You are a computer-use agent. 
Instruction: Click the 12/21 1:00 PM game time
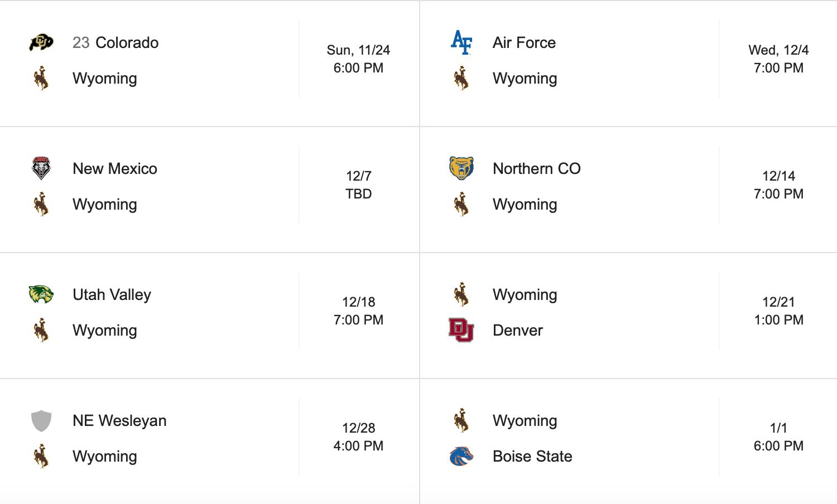778,311
